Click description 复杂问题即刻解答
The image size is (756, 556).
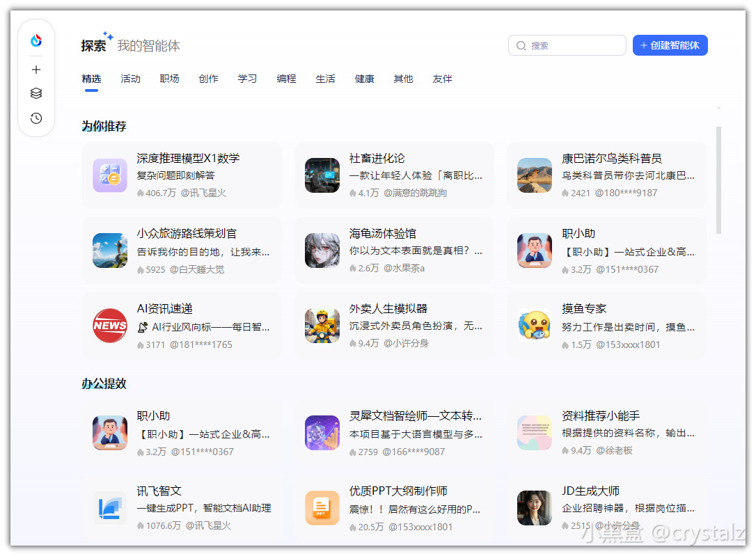click(175, 175)
